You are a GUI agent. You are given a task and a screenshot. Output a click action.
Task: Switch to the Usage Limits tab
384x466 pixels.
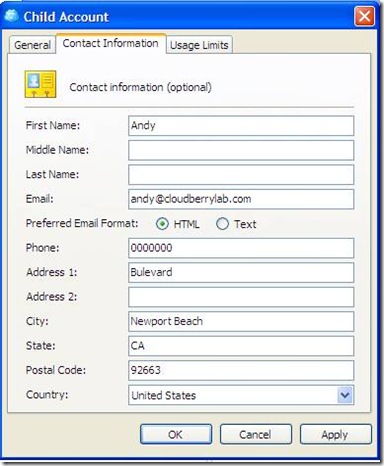tap(199, 45)
